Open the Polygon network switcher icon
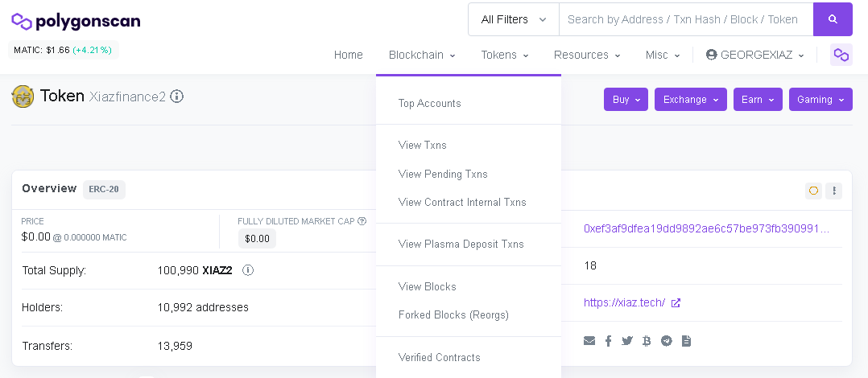868x378 pixels. tap(841, 55)
